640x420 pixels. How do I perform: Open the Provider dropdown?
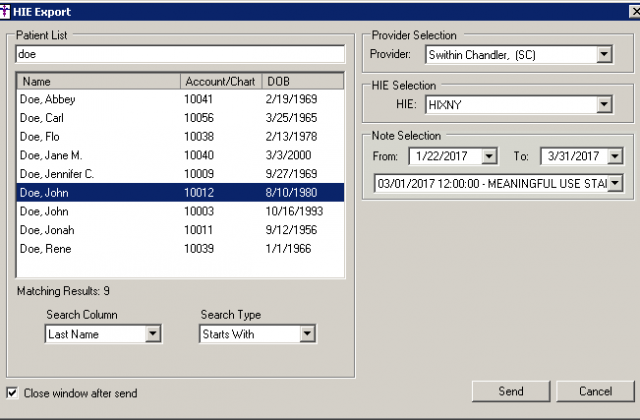[603, 54]
